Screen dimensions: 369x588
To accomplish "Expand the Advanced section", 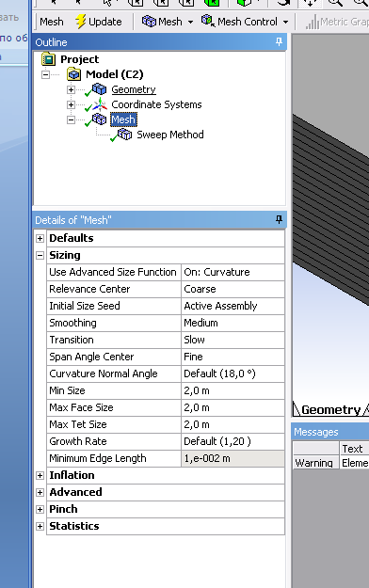I will 40,492.
